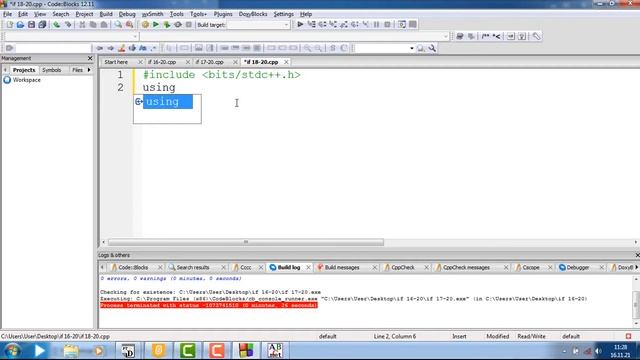The image size is (640, 360).
Task: Click the green Run icon
Action: coord(156,24)
